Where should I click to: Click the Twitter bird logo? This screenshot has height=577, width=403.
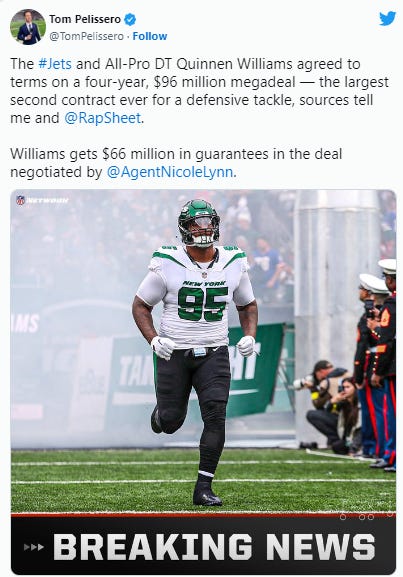[x=388, y=18]
